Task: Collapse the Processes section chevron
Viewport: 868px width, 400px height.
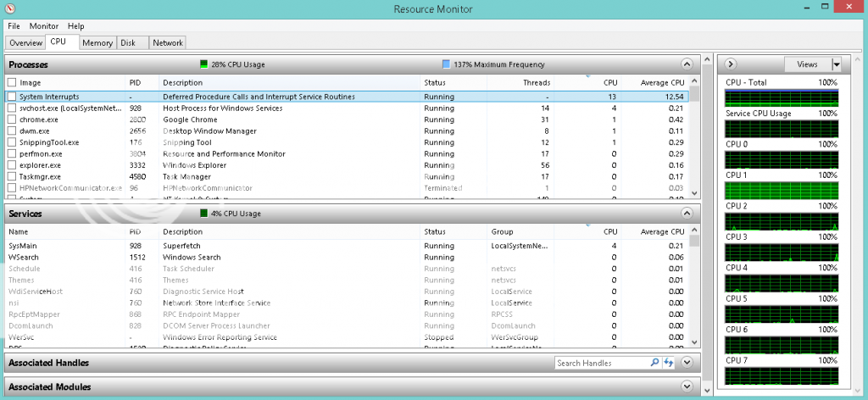Action: pos(687,64)
